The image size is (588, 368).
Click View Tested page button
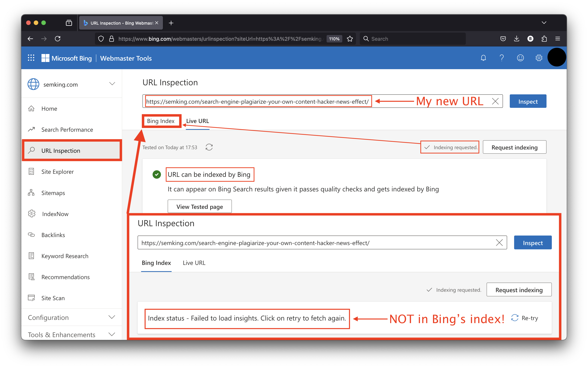199,206
